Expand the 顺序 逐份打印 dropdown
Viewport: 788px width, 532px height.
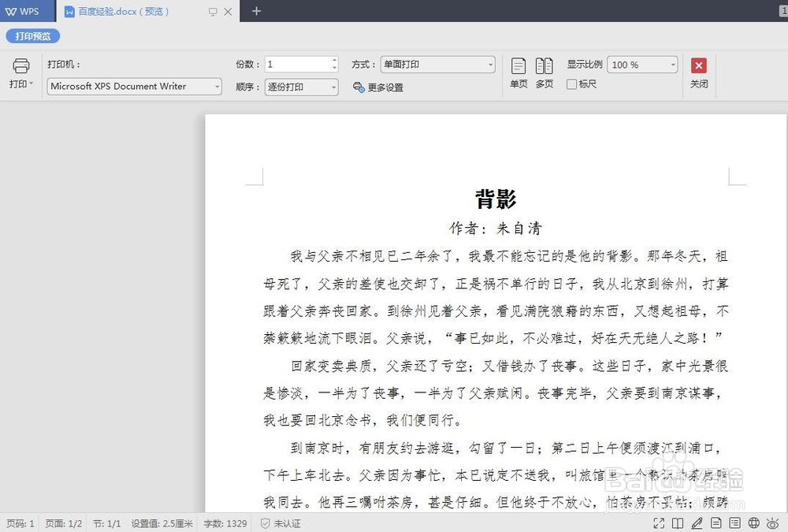[x=333, y=87]
